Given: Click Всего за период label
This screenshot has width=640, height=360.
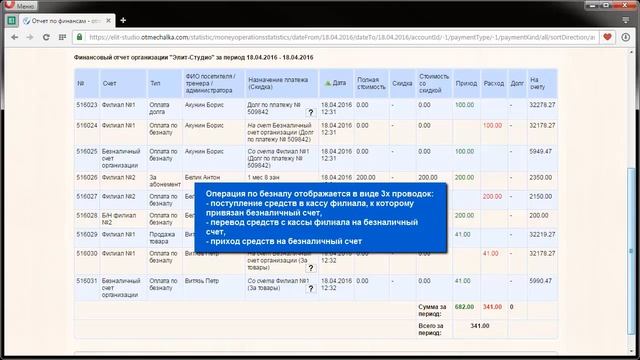Looking at the screenshot, I should (431, 329).
